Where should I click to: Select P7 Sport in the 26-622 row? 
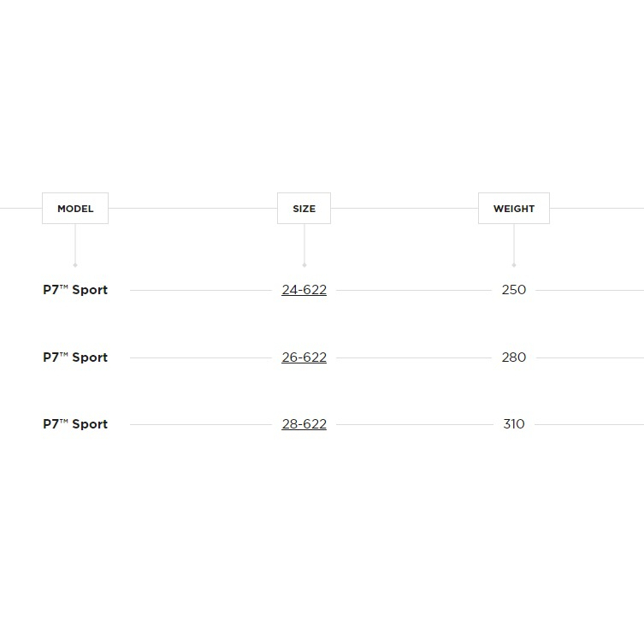coord(75,357)
